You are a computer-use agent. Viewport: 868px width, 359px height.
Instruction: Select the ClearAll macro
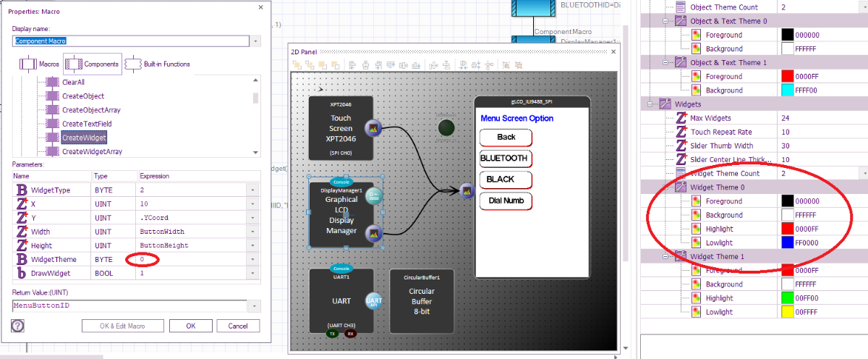73,83
